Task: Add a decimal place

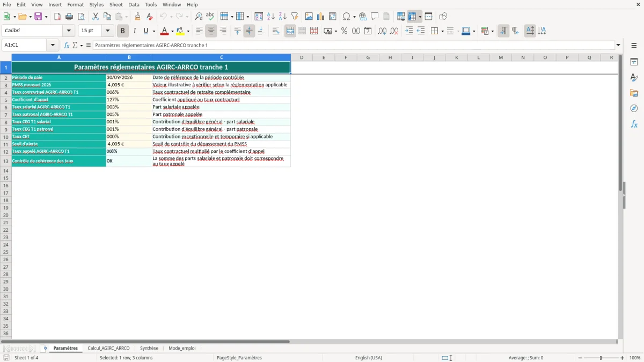Action: (383, 31)
